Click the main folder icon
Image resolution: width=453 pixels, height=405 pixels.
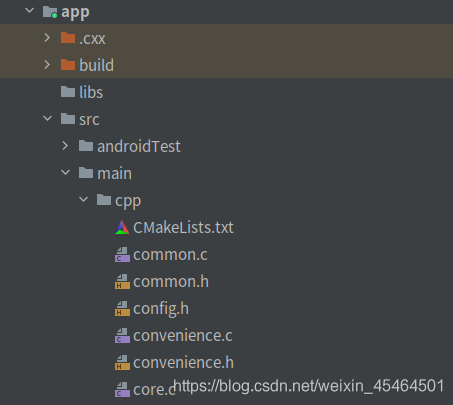click(x=86, y=173)
